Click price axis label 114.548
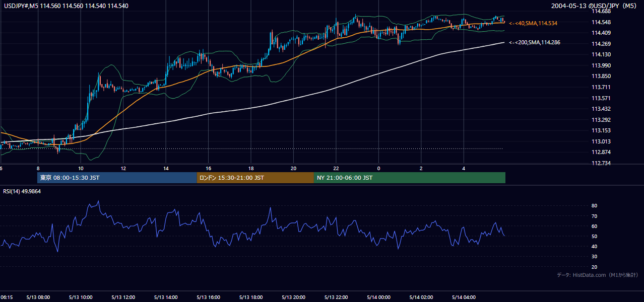 601,22
